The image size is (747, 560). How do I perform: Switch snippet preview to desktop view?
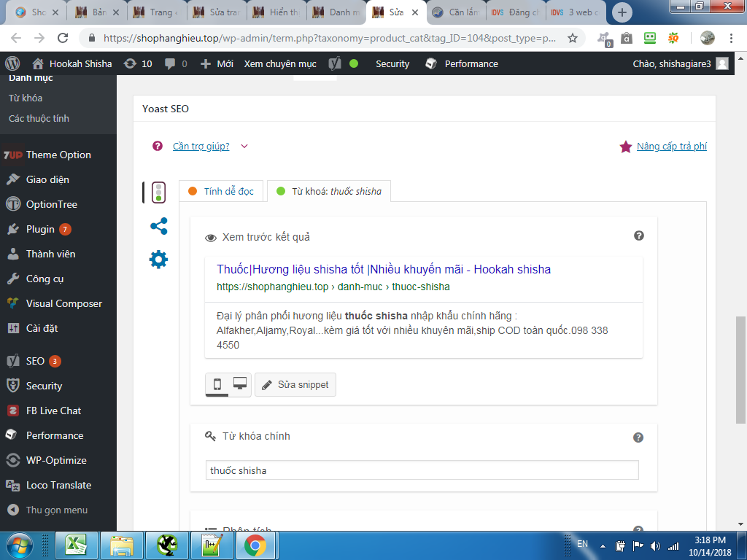(239, 384)
